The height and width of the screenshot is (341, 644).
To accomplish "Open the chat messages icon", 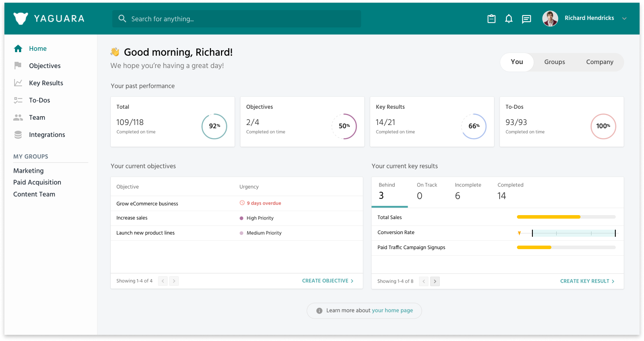I will 526,19.
